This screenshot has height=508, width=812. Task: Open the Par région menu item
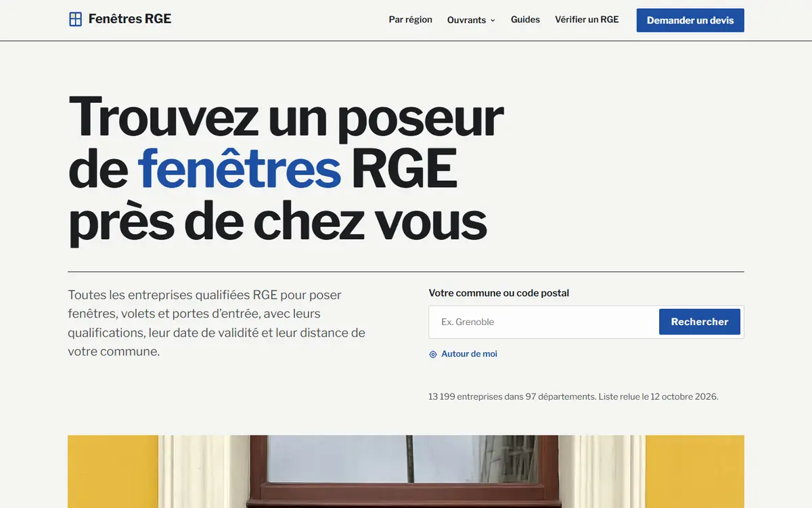coord(410,20)
